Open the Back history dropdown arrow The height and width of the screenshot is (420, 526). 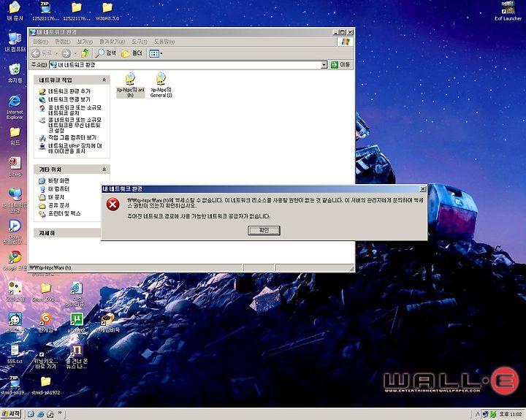point(57,53)
